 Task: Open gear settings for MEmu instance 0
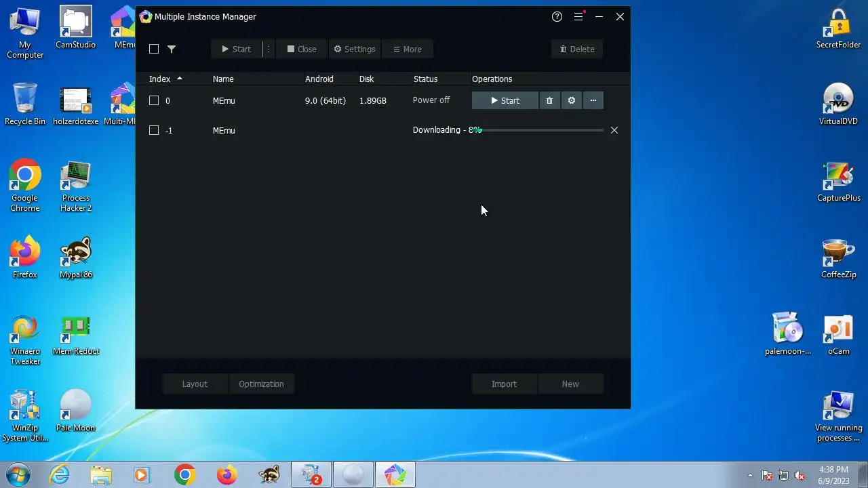click(572, 100)
